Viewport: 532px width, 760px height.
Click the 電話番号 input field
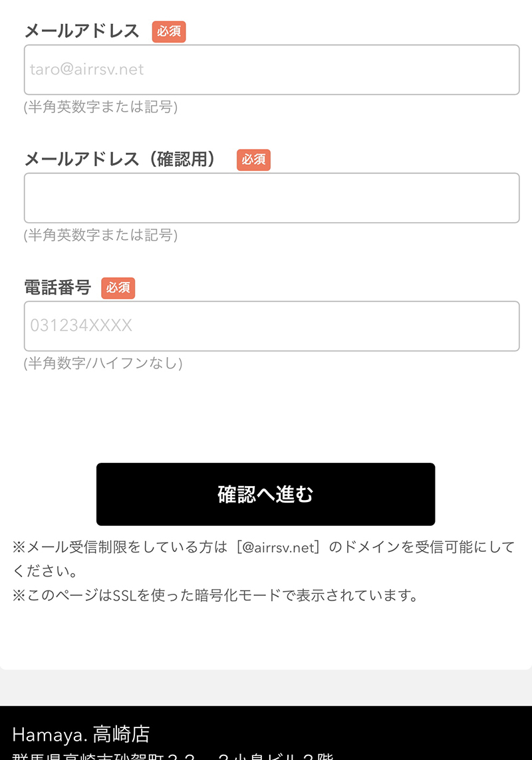pos(271,326)
